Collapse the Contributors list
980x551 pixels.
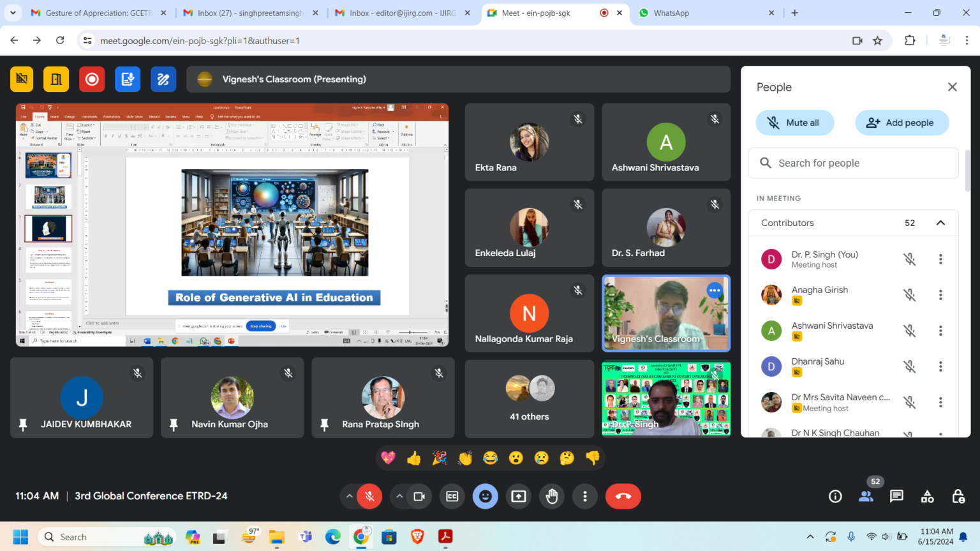point(940,223)
